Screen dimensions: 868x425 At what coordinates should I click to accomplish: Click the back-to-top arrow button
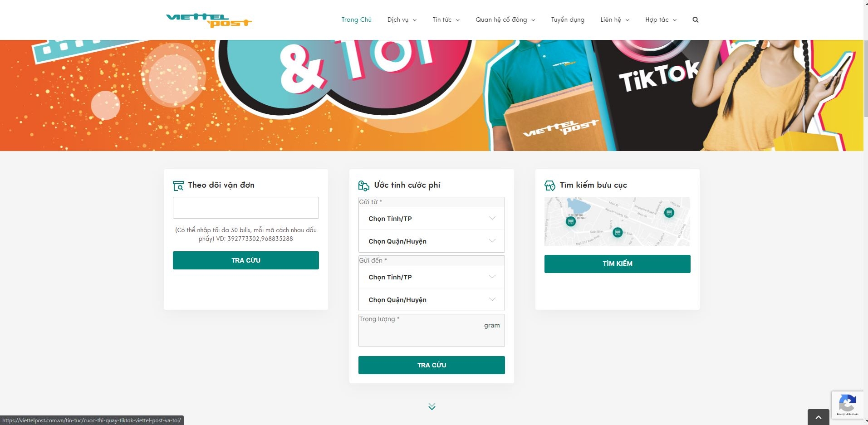(x=819, y=417)
